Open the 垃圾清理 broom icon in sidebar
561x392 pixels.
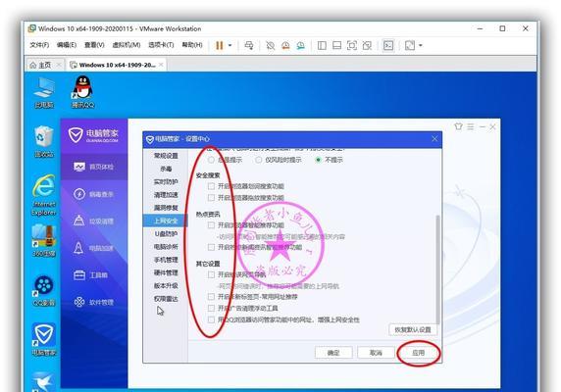click(79, 220)
